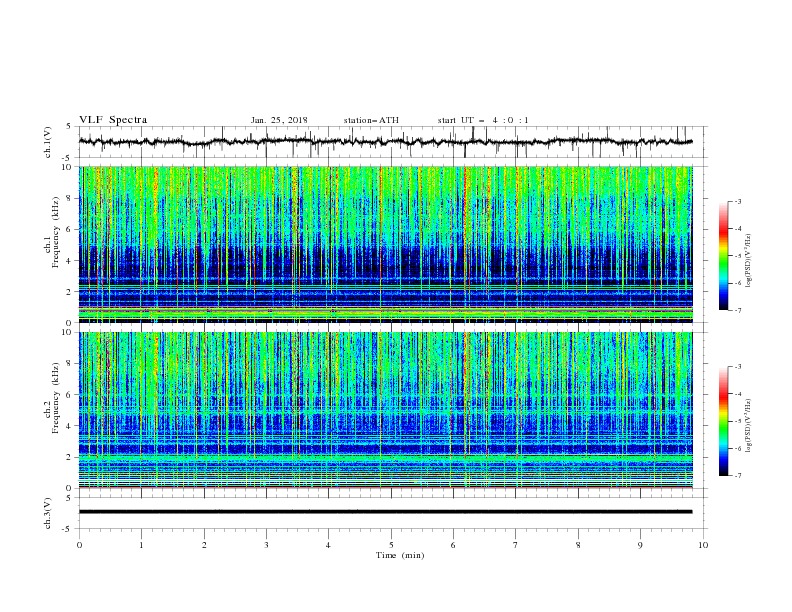Click the "8" kHz tick on ch.1 frequency axis
Viewport: 792px width, 612px height.
pyautogui.click(x=69, y=198)
